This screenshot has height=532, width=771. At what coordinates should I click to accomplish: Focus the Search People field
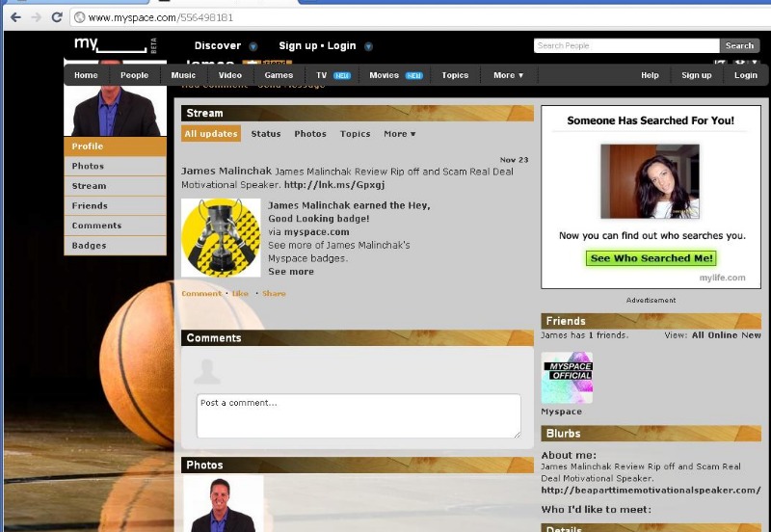click(x=626, y=45)
